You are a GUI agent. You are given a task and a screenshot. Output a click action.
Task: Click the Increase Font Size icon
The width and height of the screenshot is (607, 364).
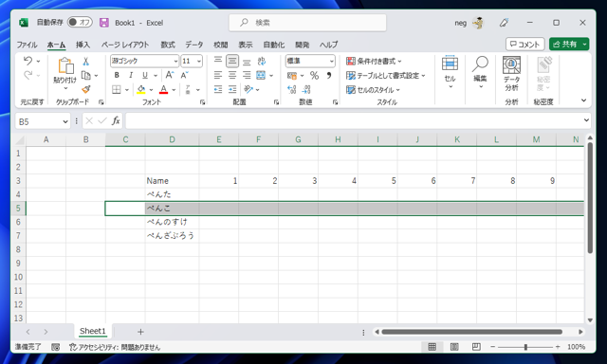pos(169,75)
